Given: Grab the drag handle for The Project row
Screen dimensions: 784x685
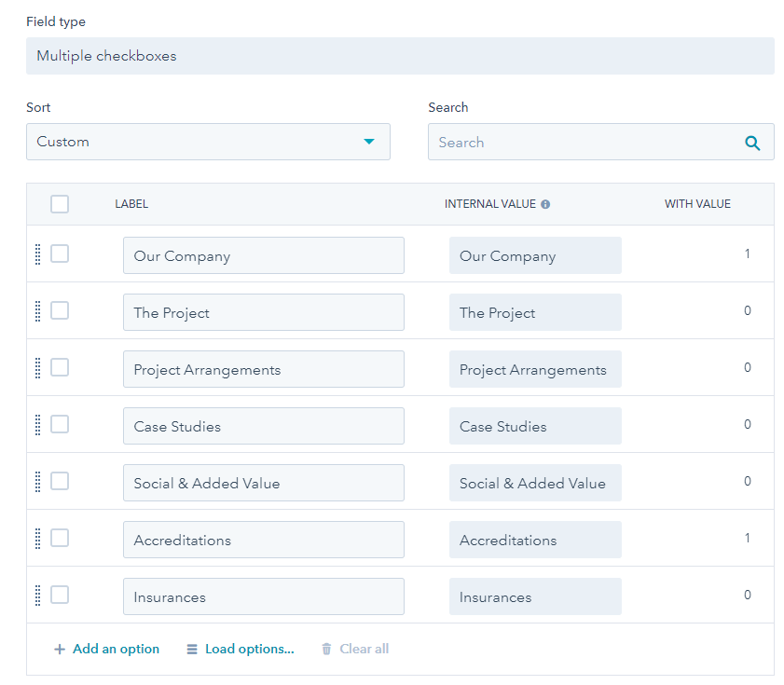Looking at the screenshot, I should tap(37, 311).
